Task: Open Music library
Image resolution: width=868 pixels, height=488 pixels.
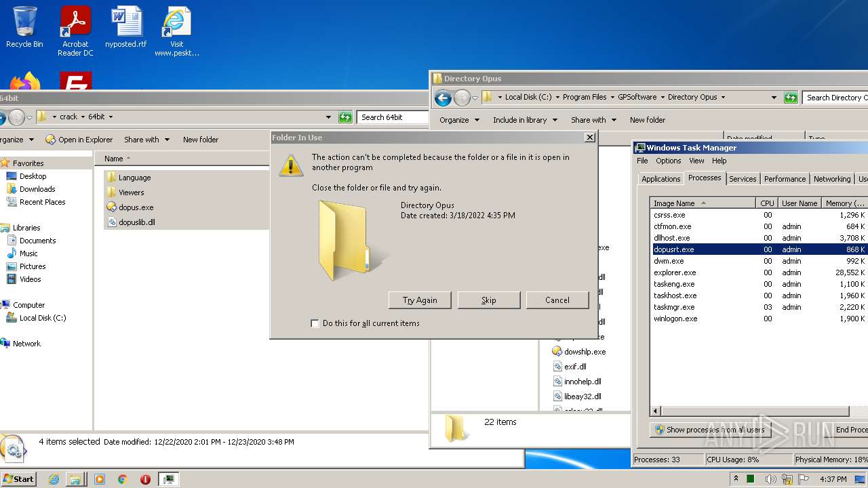Action: [28, 253]
